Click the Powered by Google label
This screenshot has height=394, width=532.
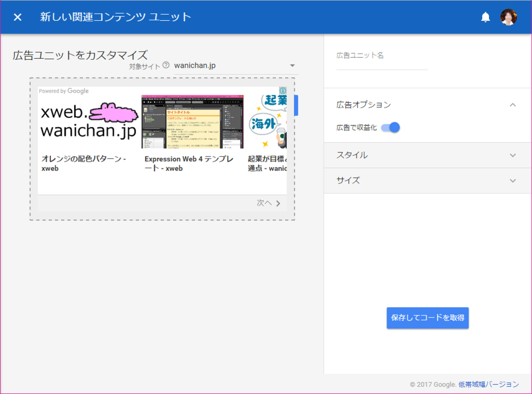pyautogui.click(x=64, y=91)
